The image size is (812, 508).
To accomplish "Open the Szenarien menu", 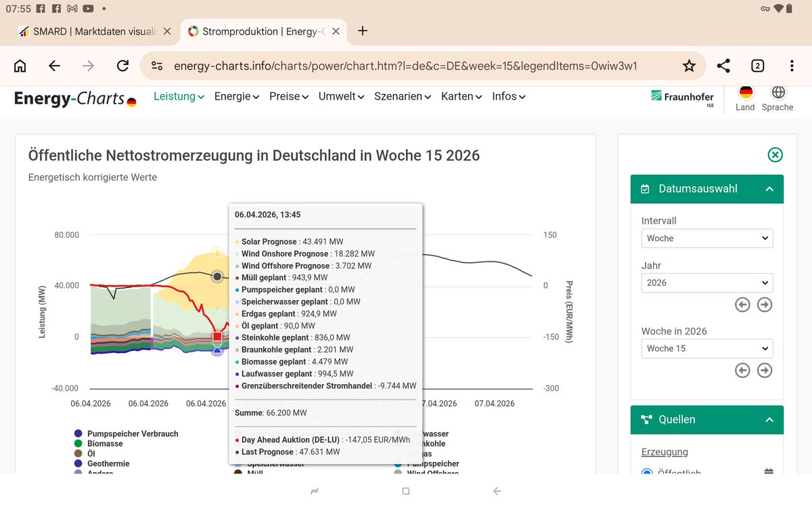I will (403, 96).
